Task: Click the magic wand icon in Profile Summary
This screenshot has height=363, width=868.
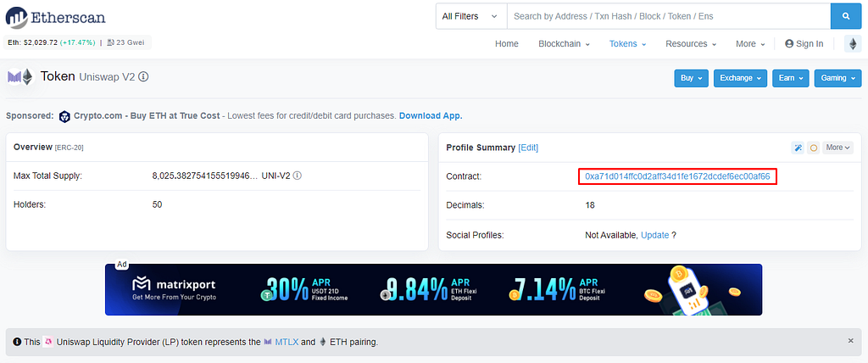Action: tap(798, 148)
